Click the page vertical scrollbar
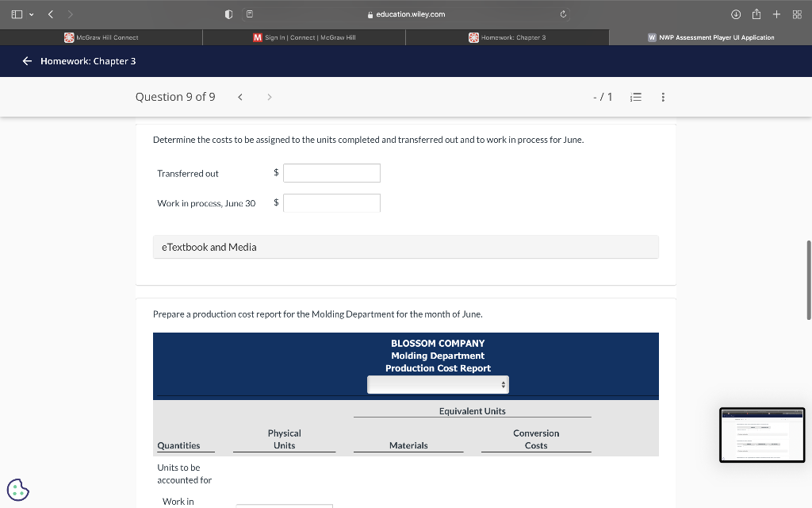Image resolution: width=812 pixels, height=508 pixels. [808, 280]
